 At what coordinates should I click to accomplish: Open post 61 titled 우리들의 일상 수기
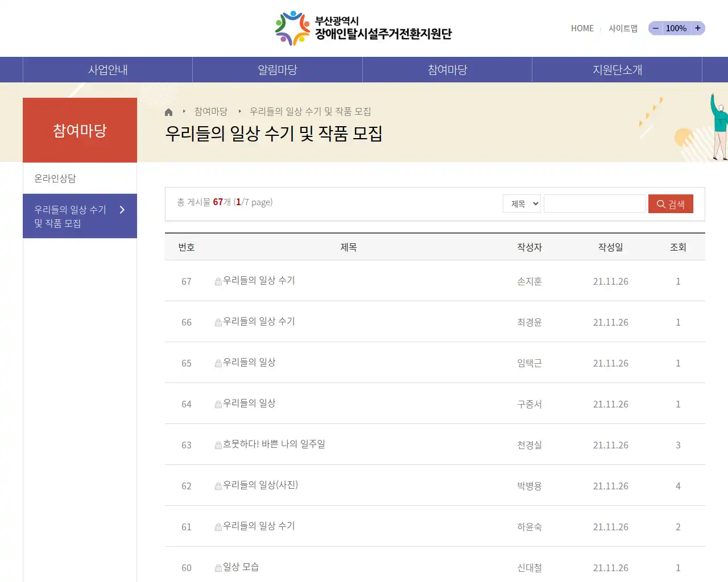click(x=259, y=526)
